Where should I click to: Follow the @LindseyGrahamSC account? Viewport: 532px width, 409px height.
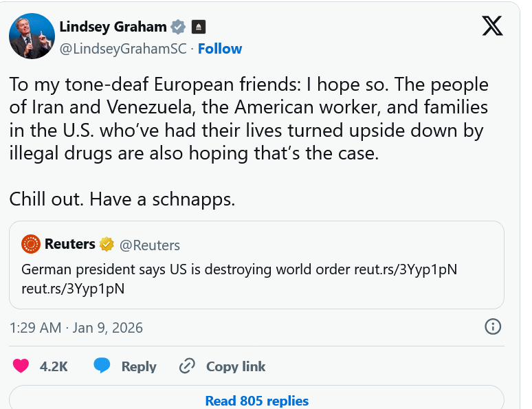220,49
